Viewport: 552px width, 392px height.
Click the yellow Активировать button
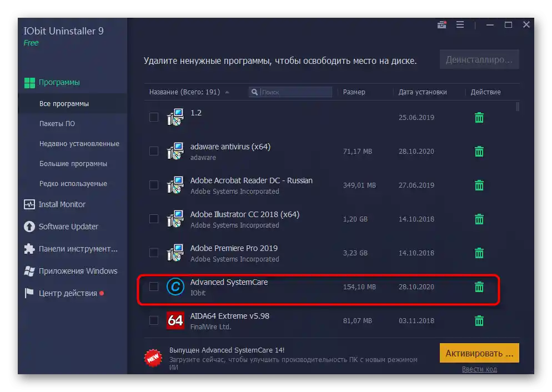coord(479,353)
